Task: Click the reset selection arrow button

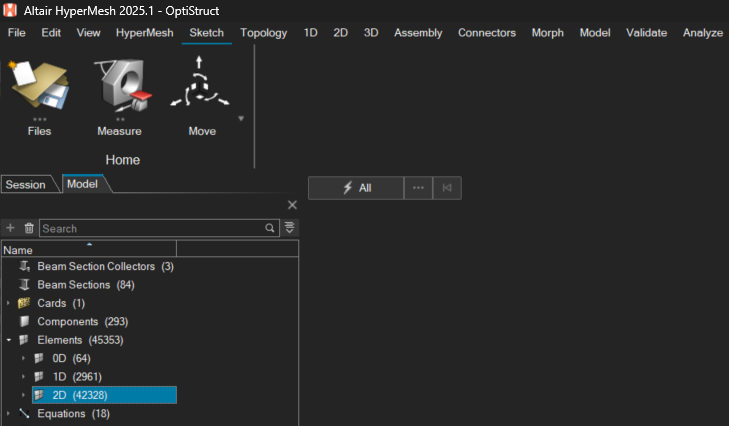Action: click(x=447, y=188)
